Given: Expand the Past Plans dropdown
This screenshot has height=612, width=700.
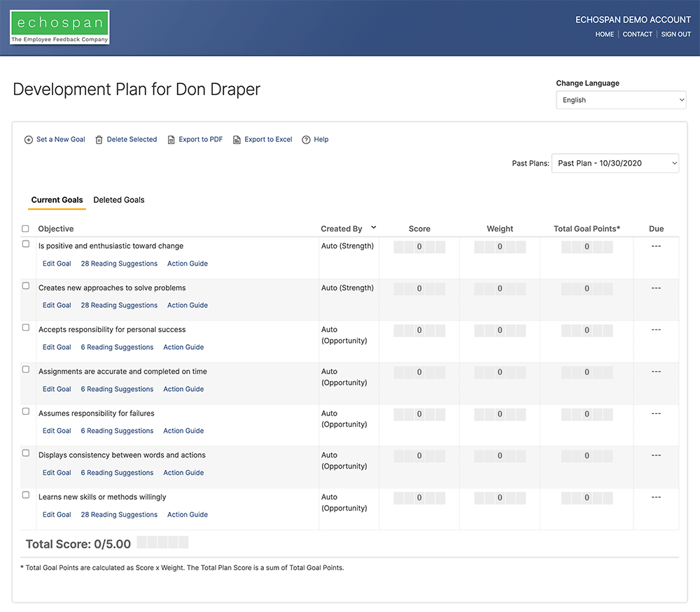Looking at the screenshot, I should (x=615, y=163).
